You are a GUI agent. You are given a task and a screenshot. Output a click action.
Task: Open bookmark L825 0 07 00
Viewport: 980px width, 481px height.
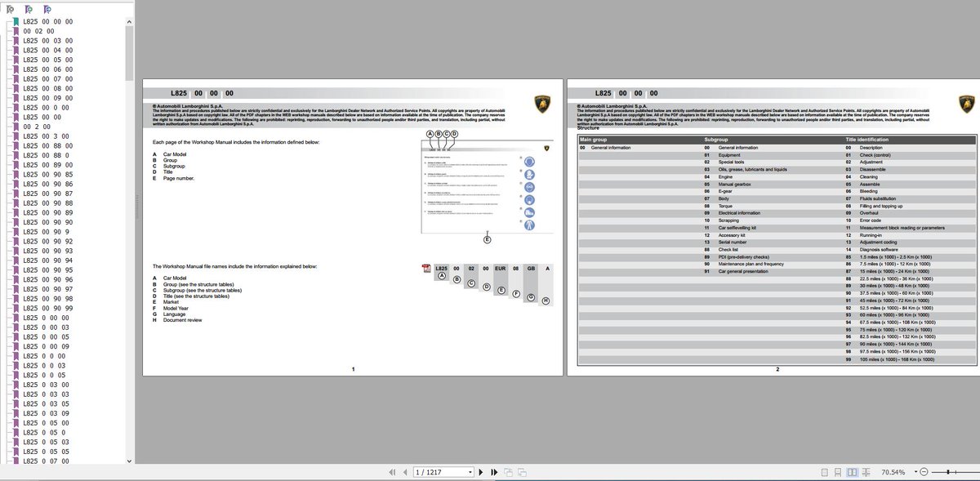coord(46,461)
